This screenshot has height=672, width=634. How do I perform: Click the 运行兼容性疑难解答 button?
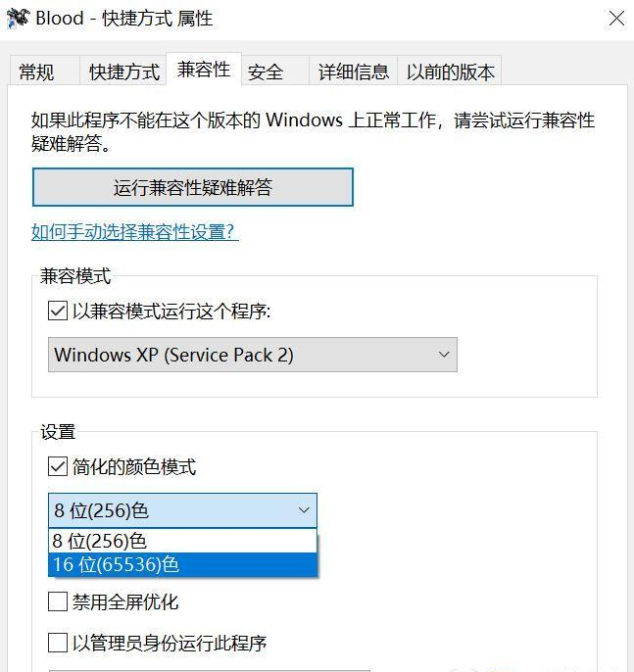[x=192, y=187]
